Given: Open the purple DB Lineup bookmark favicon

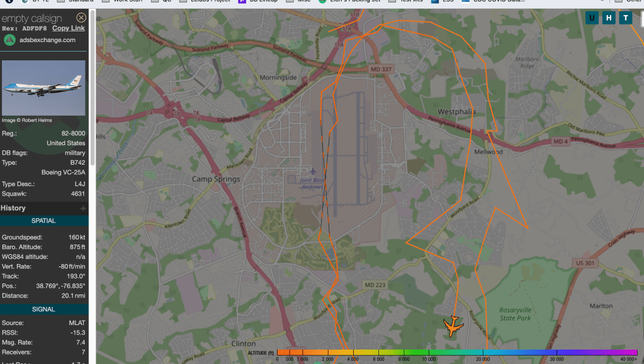Looking at the screenshot, I should click(242, 1).
